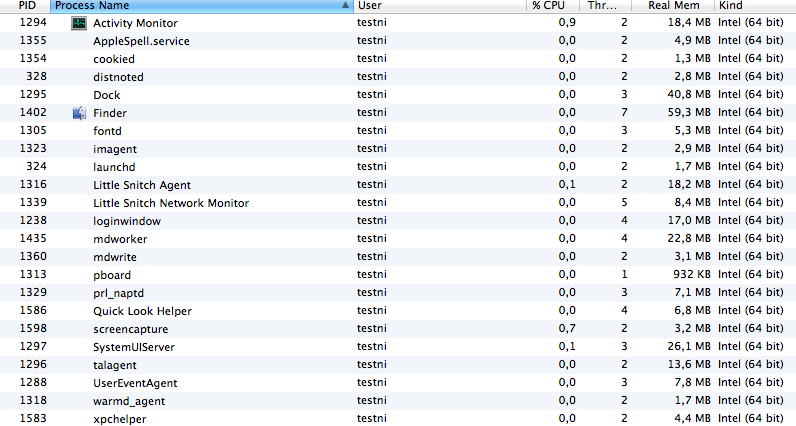
Task: Select the loginwindow process
Action: 127,221
